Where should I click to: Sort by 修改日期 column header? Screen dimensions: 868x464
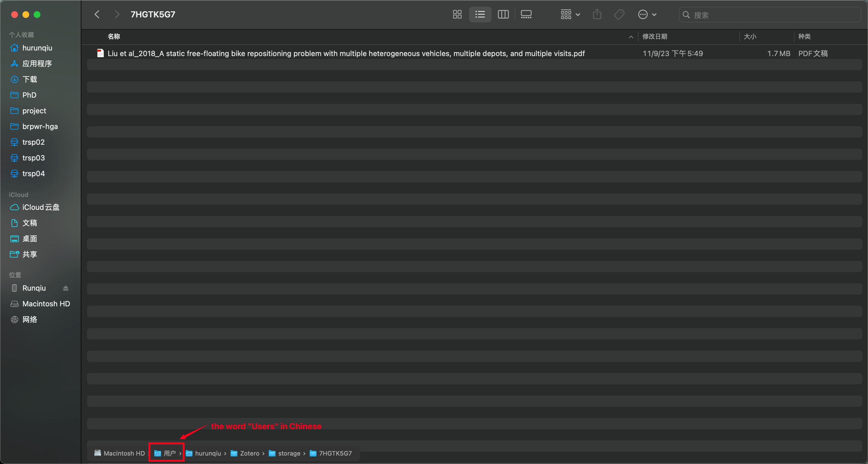(655, 36)
